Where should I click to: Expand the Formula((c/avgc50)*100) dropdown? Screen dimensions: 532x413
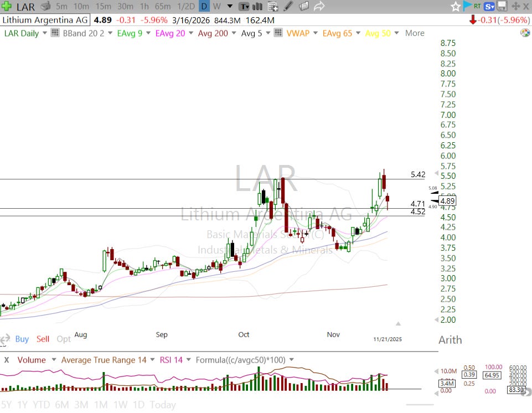291,360
